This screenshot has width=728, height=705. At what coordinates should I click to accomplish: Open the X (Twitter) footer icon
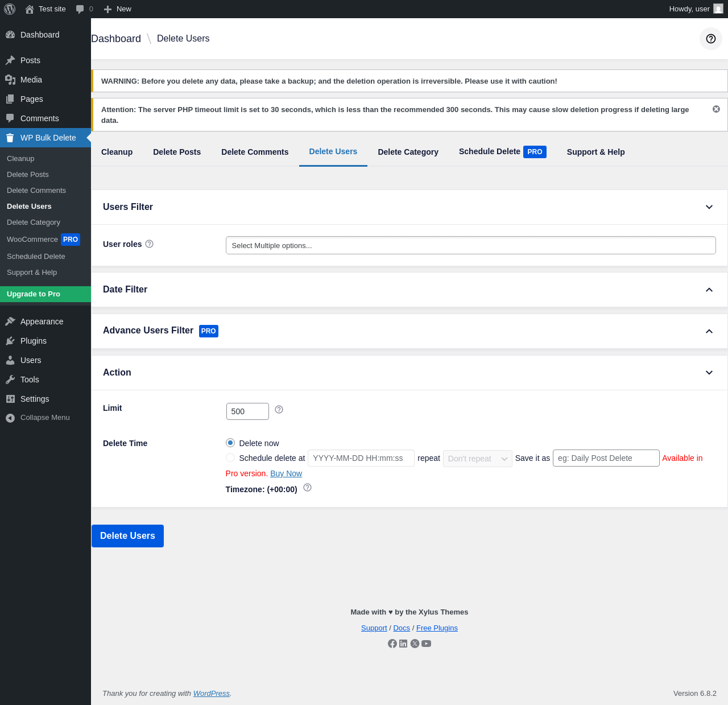(415, 644)
